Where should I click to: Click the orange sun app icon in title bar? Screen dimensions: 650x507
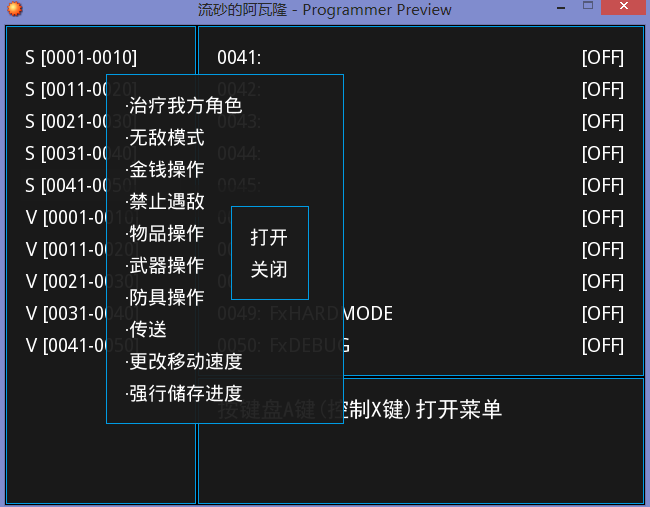click(x=15, y=9)
